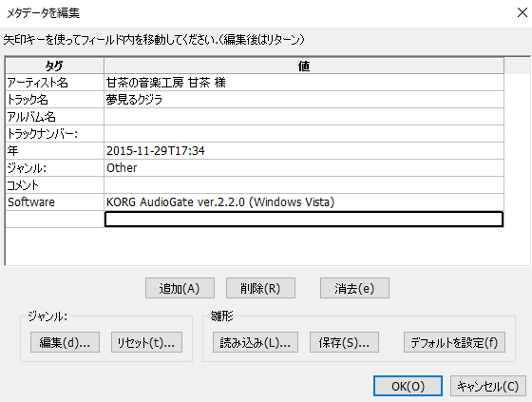532x402 pixels.
Task: Click the 削除(R) remove button
Action: pyautogui.click(x=260, y=288)
